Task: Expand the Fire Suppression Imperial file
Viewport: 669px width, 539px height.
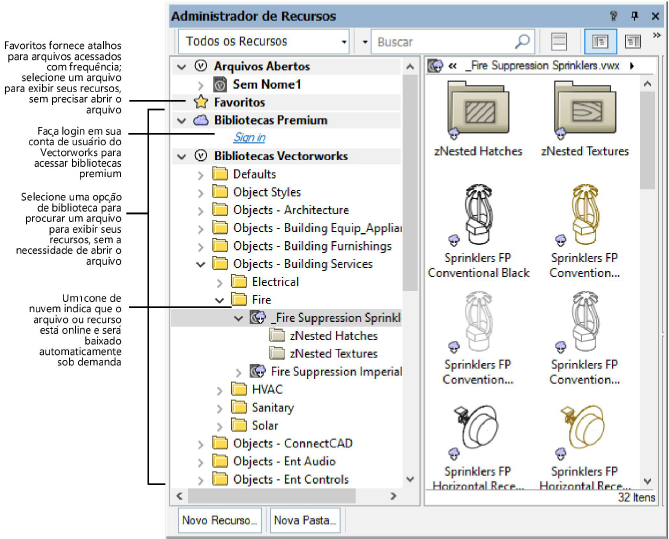Action: (x=238, y=373)
